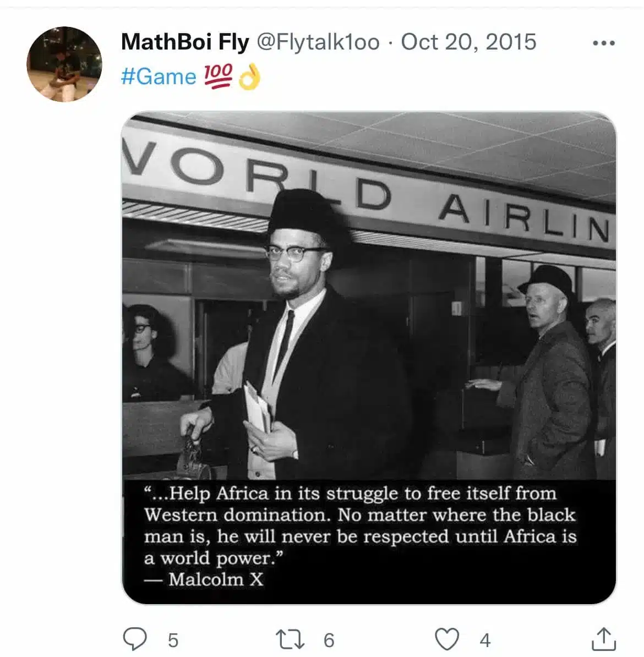Open the attached black-and-white airport photo
Screen dimensions: 644x657
coord(369,358)
